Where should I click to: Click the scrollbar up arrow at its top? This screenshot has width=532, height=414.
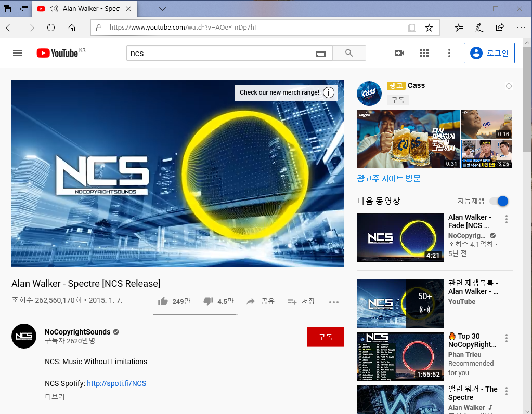click(x=527, y=43)
